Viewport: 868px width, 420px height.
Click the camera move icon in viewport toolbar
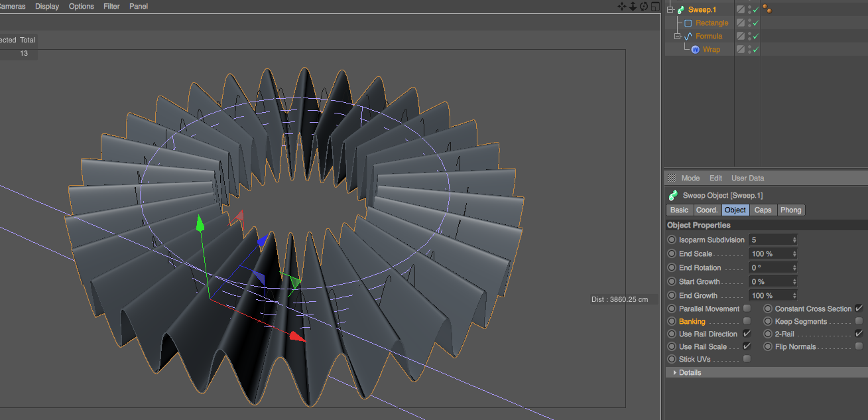(x=622, y=6)
